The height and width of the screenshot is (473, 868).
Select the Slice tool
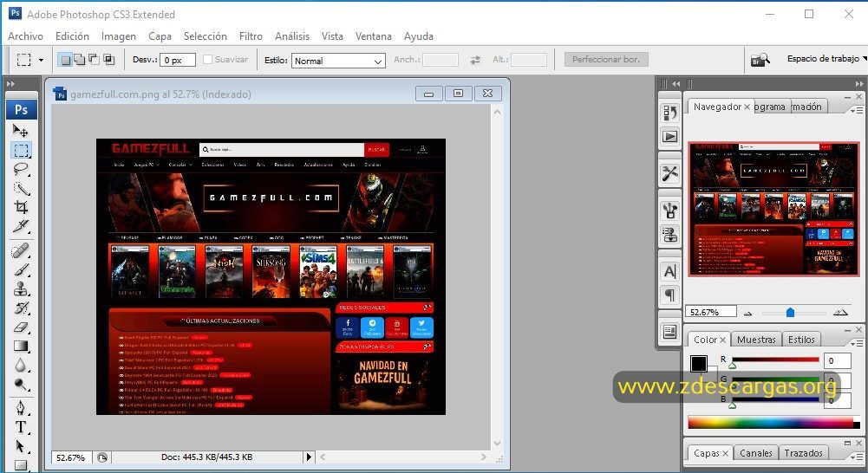pos(21,226)
